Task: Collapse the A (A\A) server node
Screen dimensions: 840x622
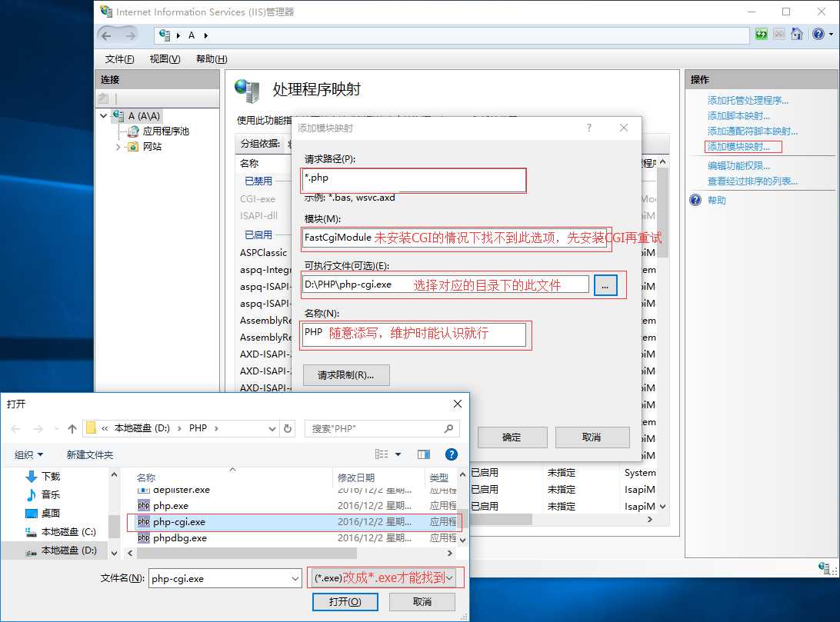Action: tap(104, 115)
